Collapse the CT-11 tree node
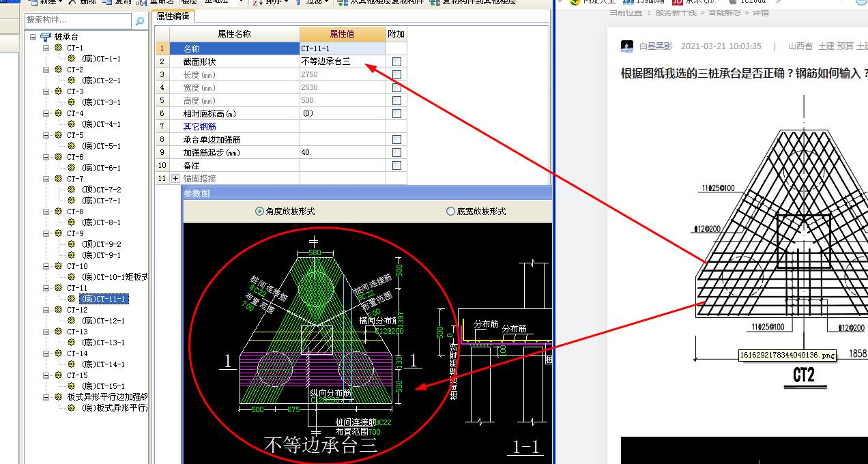The height and width of the screenshot is (464, 868). tap(47, 288)
